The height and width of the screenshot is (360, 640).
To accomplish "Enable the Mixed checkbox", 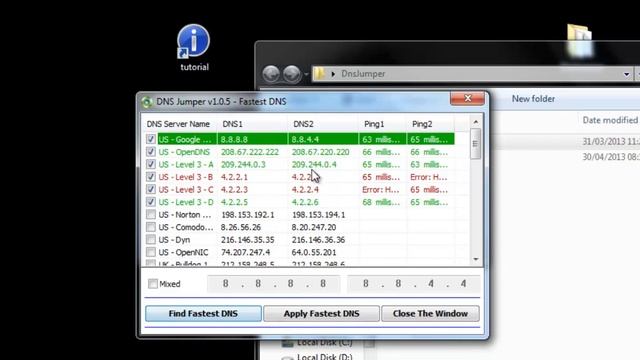I will 153,284.
